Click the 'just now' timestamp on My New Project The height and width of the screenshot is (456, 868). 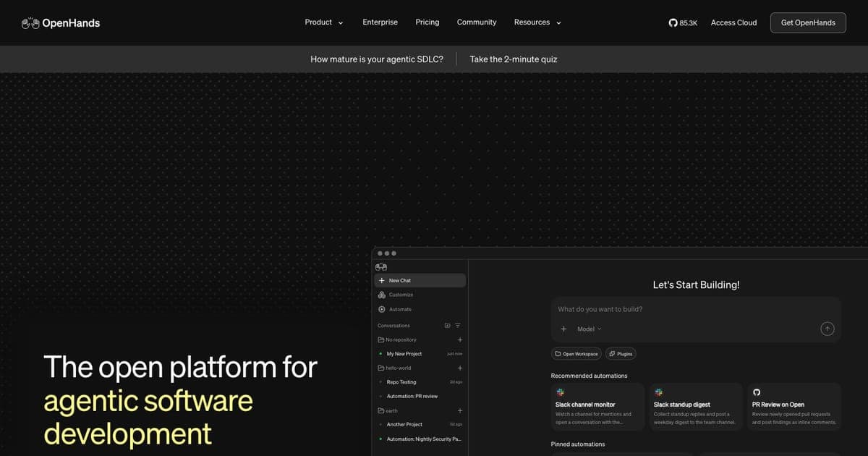tap(455, 354)
